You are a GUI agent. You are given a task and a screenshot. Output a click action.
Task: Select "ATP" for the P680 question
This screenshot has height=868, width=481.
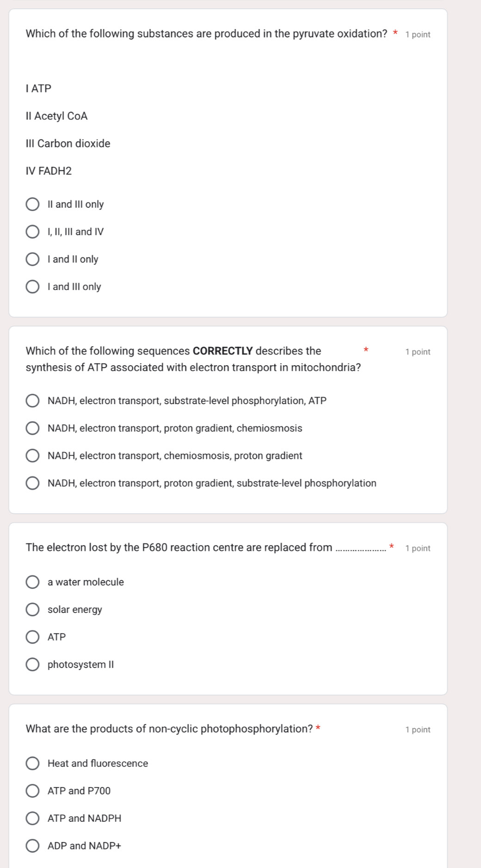click(33, 637)
